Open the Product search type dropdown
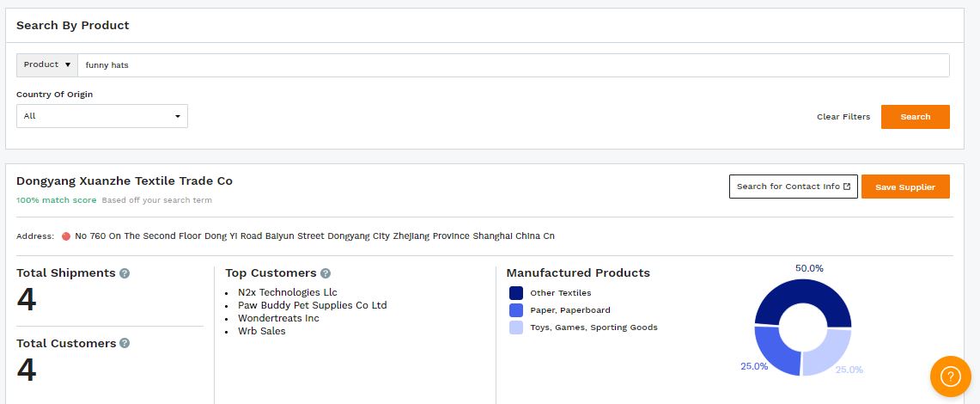The image size is (980, 404). coord(47,65)
